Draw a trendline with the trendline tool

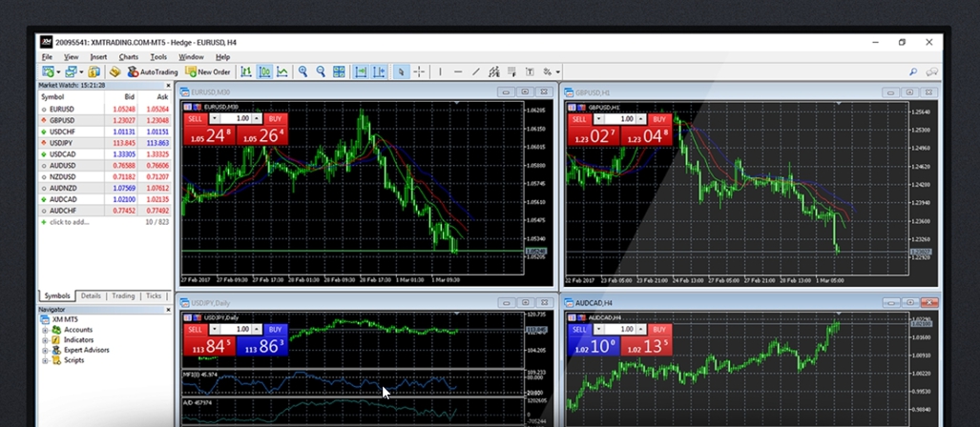[x=475, y=71]
